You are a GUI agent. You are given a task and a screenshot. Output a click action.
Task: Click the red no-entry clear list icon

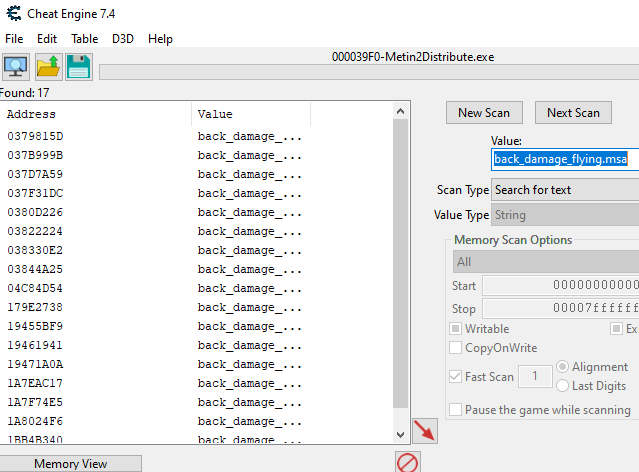click(408, 462)
